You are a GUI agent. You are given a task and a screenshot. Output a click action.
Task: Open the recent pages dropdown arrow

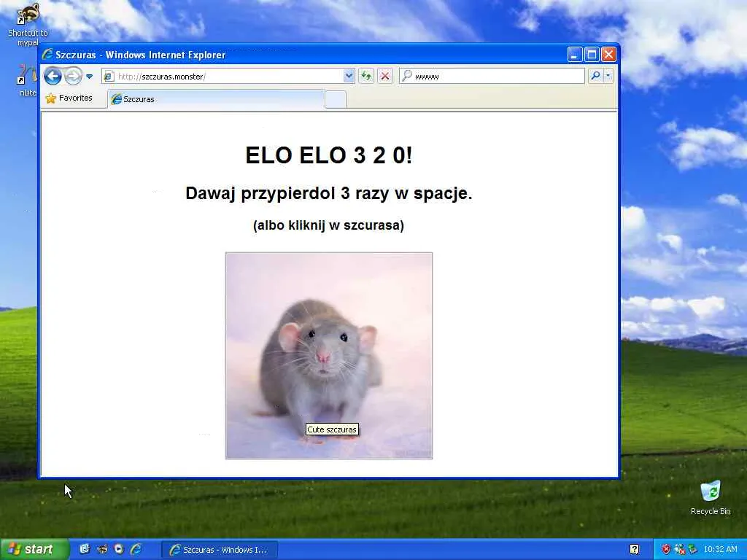click(x=89, y=76)
